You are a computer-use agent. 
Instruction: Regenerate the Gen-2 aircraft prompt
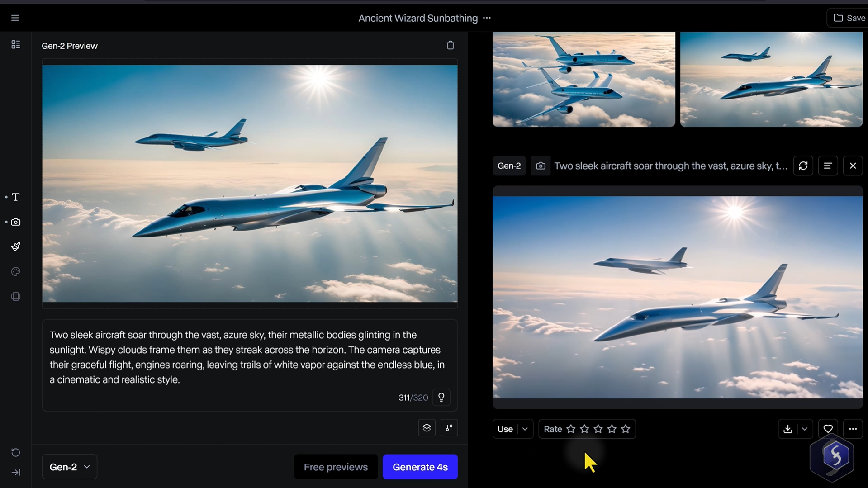pos(803,166)
